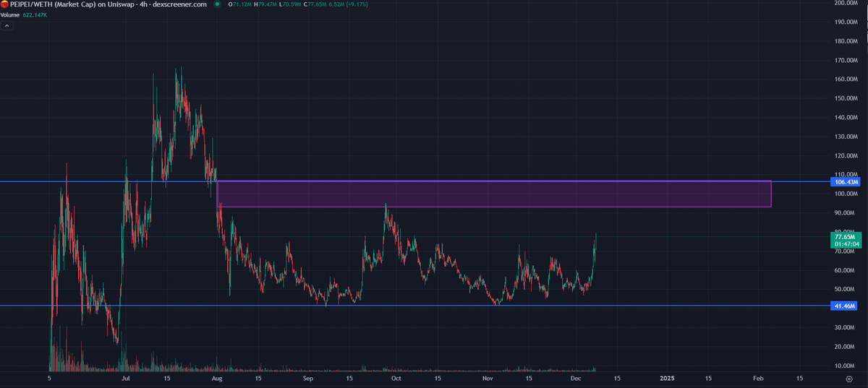This screenshot has width=868, height=388.
Task: Click the Oct label on time axis
Action: click(396, 378)
